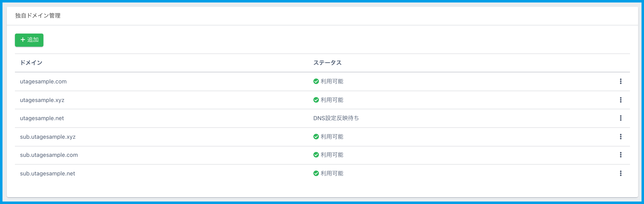Select the sub.utagesample.net domain name
This screenshot has height=204, width=644.
(x=47, y=173)
